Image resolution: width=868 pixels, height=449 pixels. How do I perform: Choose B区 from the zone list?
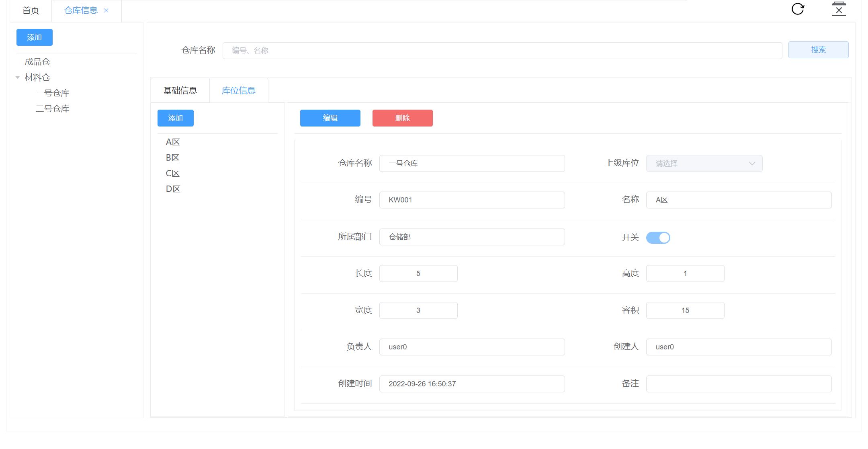172,158
